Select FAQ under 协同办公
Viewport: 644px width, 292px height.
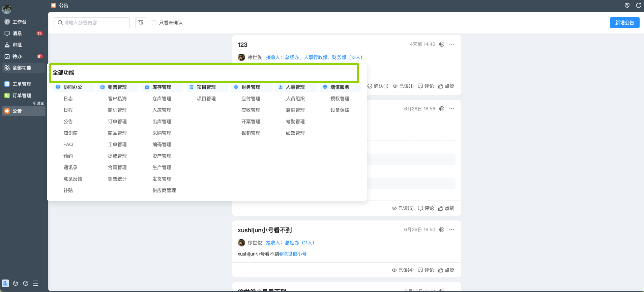68,144
